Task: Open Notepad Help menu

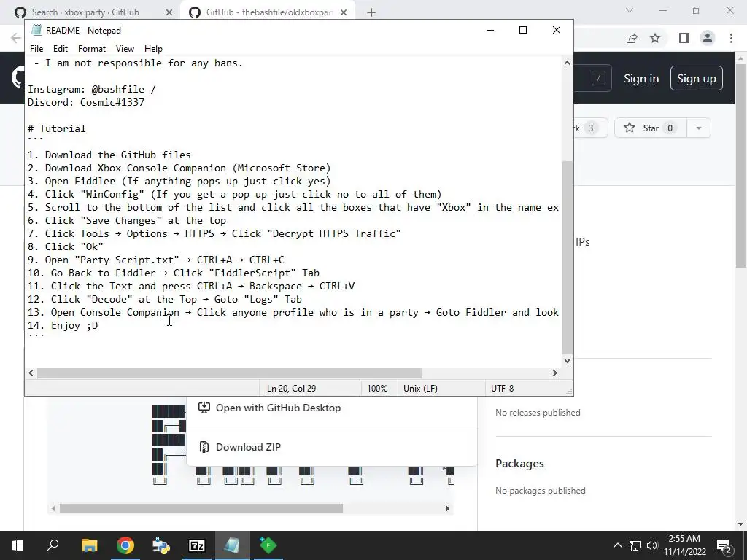Action: (x=153, y=49)
